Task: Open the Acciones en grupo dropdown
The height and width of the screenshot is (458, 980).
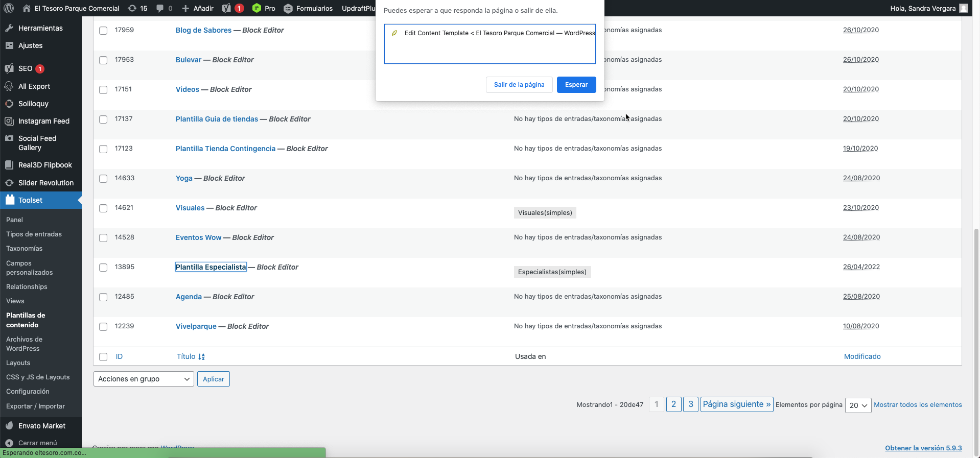Action: [x=144, y=379]
